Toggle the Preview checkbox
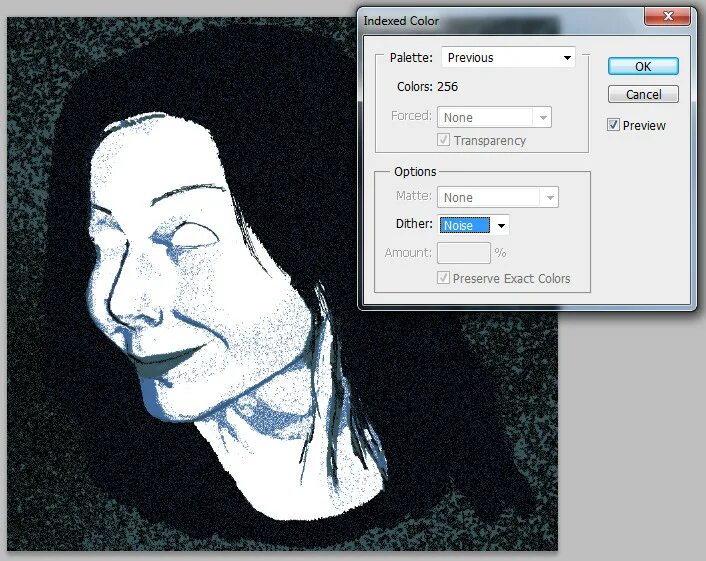706x561 pixels. [613, 125]
